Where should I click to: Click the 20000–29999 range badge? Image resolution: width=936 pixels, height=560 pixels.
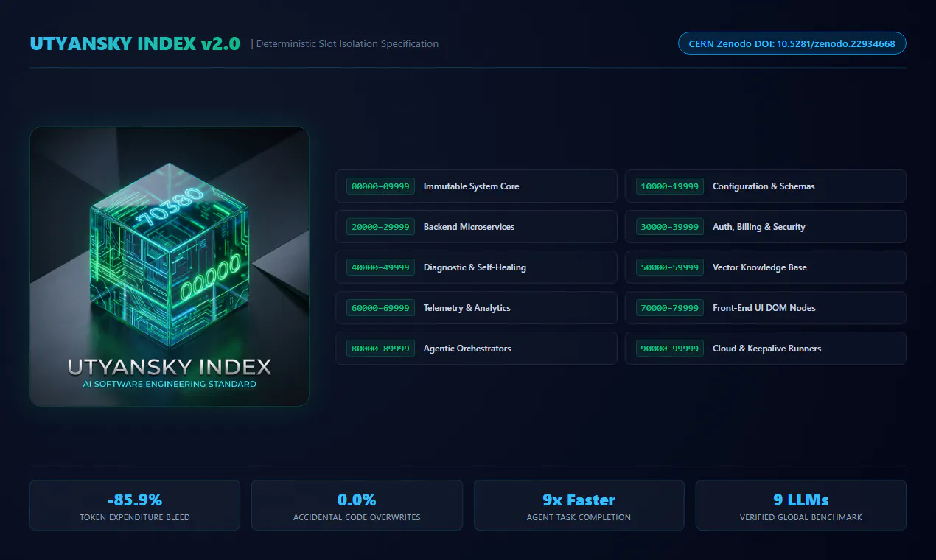point(380,227)
